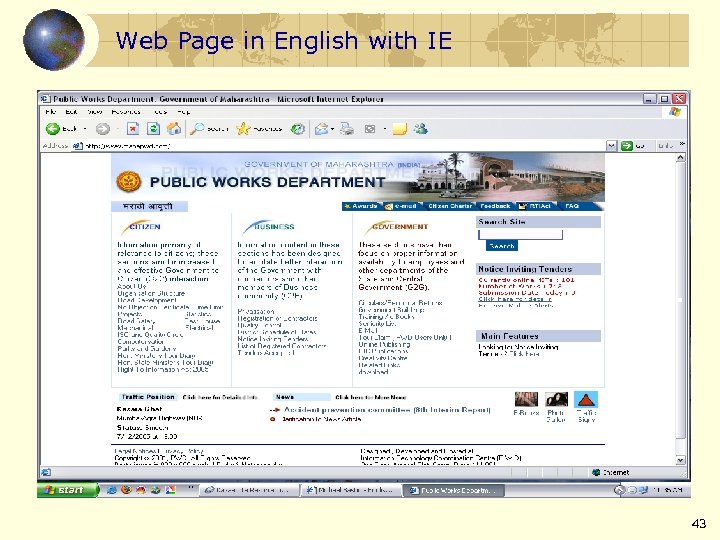Screen dimensions: 720x540
Task: Click the IE Back arrow button
Action: [x=53, y=129]
